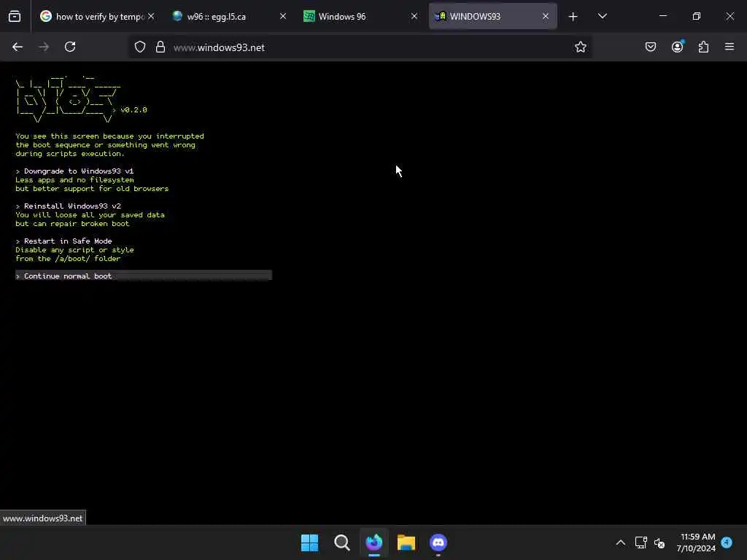The image size is (747, 560).
Task: Choose 'Restart in Safe Mode' option
Action: [64, 241]
